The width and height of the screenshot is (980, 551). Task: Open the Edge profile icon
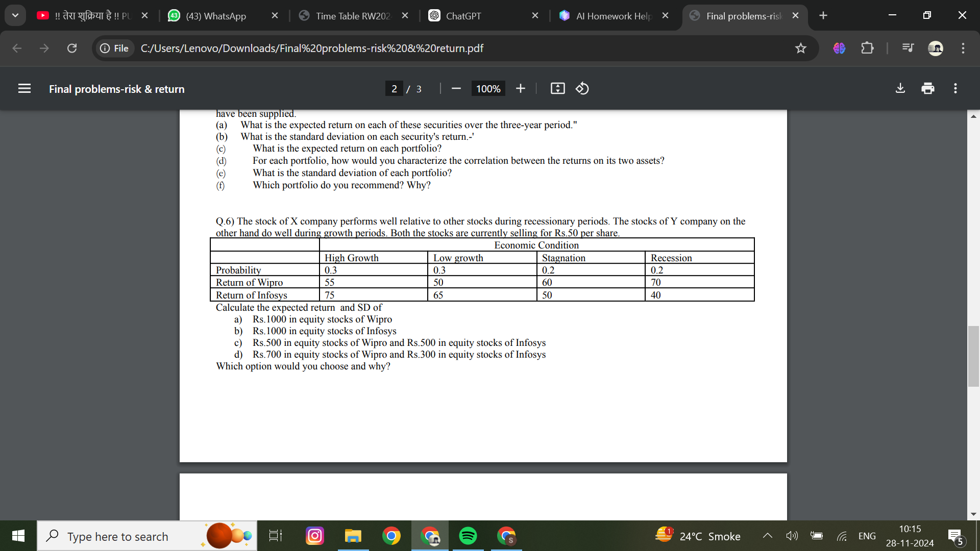[x=938, y=48]
